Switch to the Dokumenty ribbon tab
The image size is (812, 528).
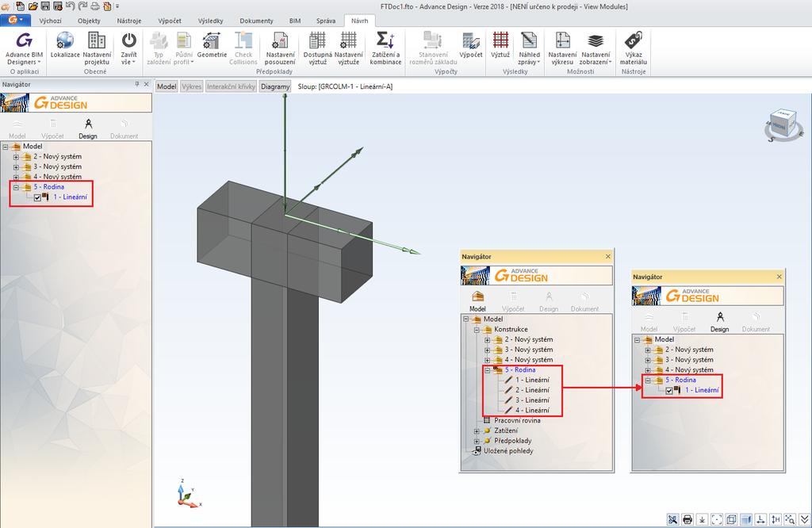coord(256,21)
